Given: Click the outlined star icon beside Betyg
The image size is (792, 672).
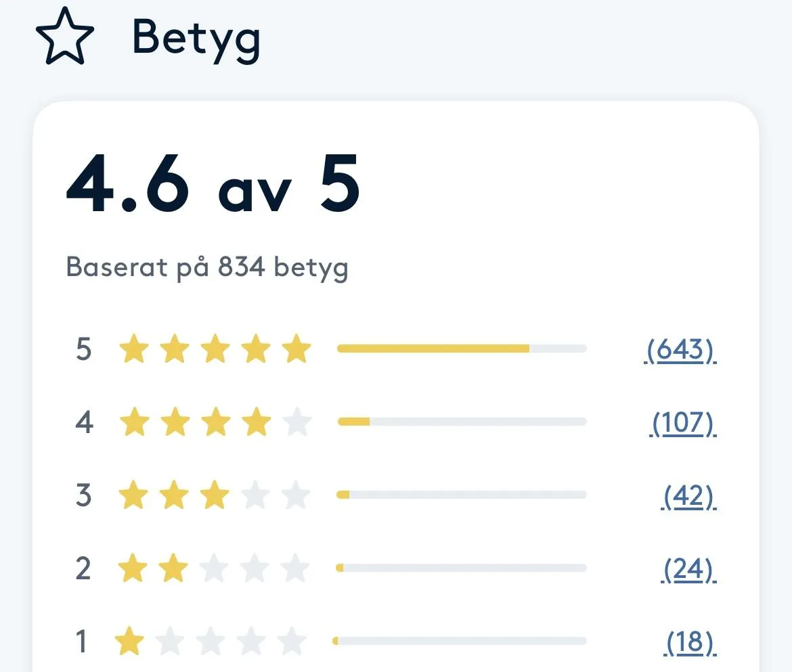Looking at the screenshot, I should click(65, 37).
